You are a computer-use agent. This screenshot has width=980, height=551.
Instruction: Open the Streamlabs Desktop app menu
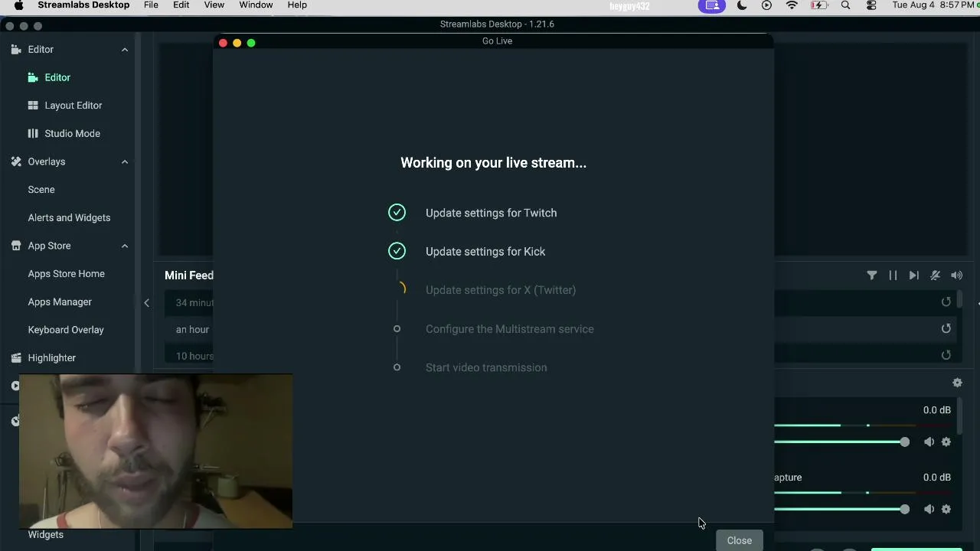coord(83,5)
